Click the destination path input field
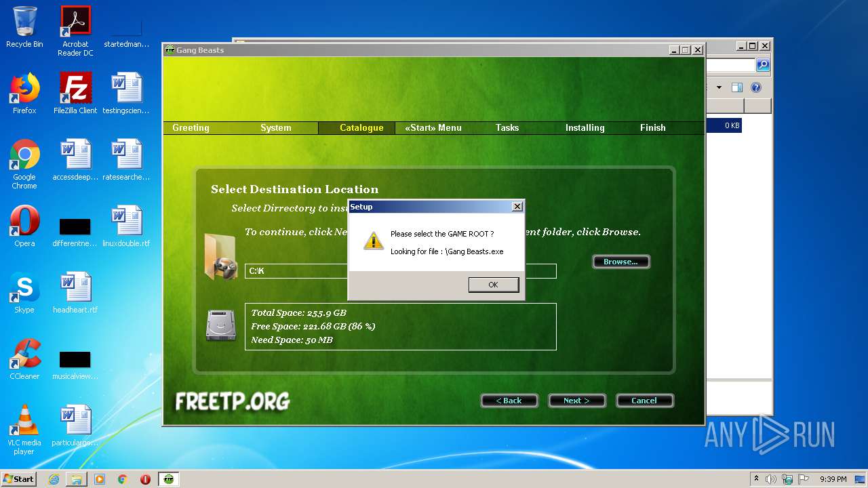Image resolution: width=868 pixels, height=488 pixels. tap(401, 271)
